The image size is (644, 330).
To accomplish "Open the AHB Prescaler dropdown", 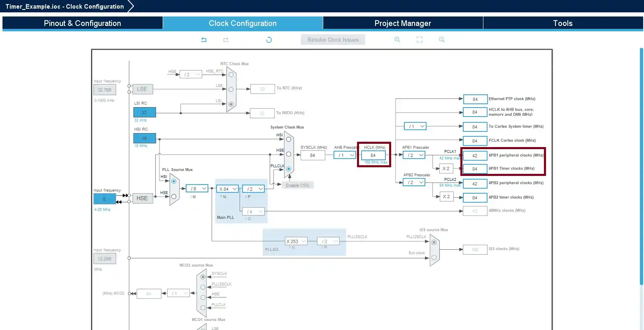I will [345, 155].
